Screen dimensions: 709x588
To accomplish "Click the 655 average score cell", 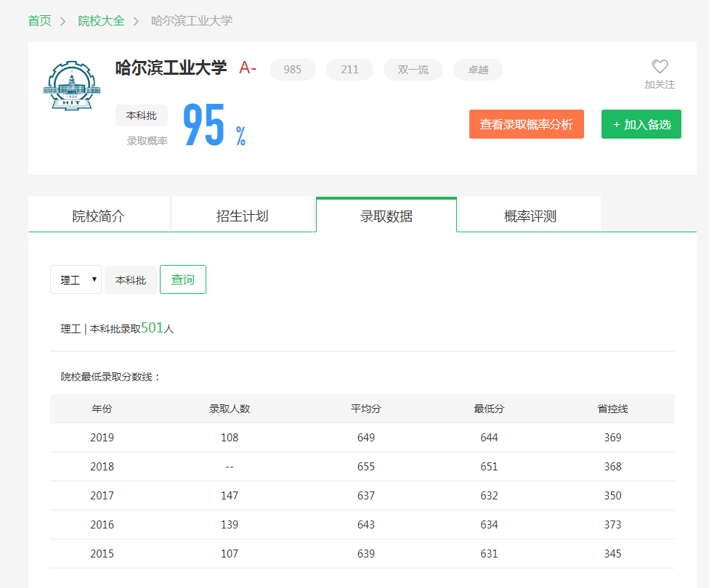I will [x=366, y=467].
